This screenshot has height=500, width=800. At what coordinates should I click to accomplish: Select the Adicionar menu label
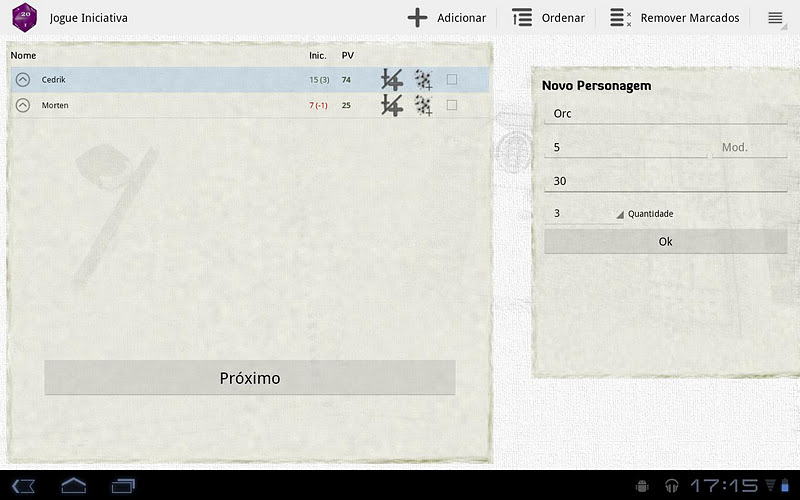[x=461, y=18]
